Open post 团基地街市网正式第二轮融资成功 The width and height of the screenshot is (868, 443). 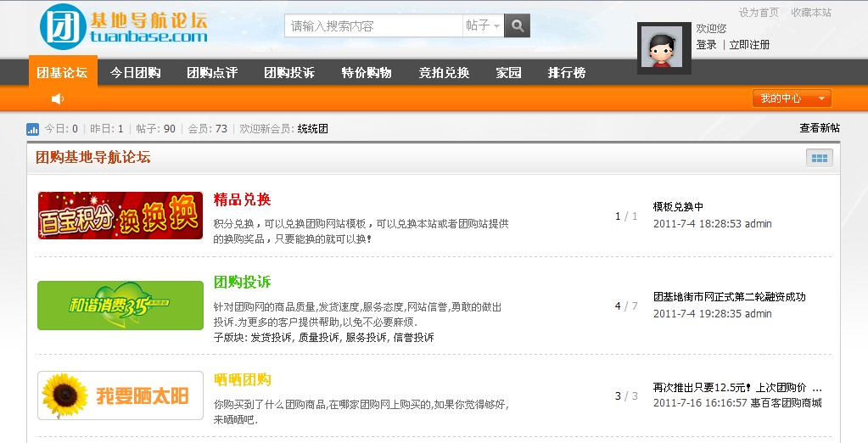click(729, 297)
